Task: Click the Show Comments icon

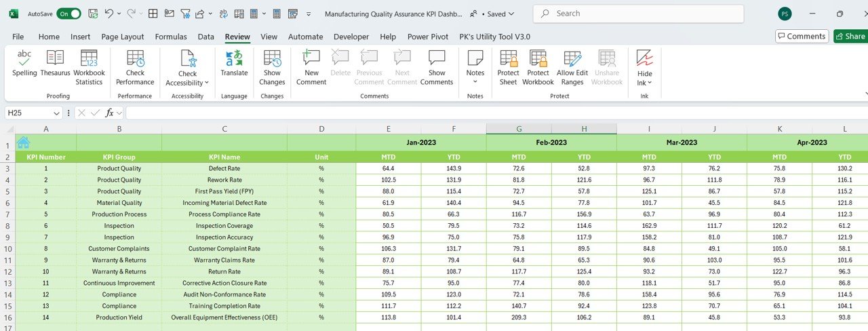Action: 437,58
